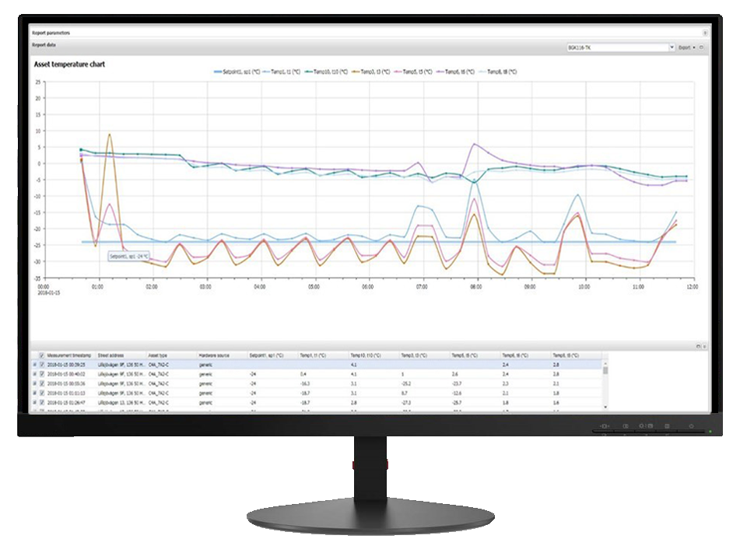Sort by the Street address column header
747x560 pixels.
(x=121, y=355)
